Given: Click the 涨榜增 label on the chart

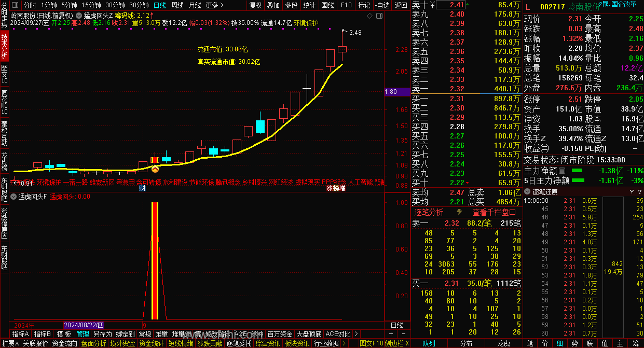Looking at the screenshot, I should coord(336,188).
